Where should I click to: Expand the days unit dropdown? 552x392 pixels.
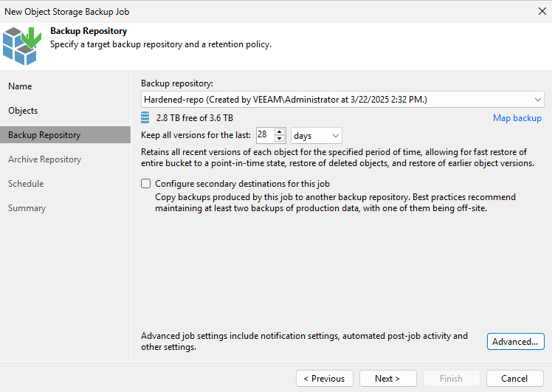[316, 136]
